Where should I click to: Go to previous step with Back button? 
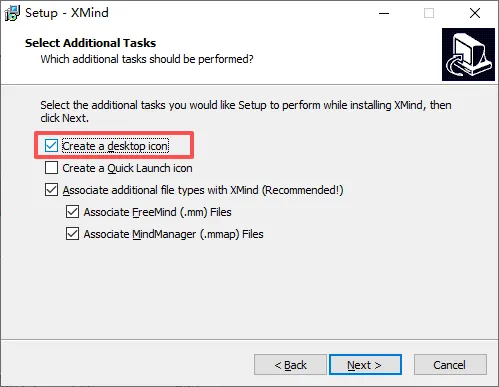tap(290, 365)
